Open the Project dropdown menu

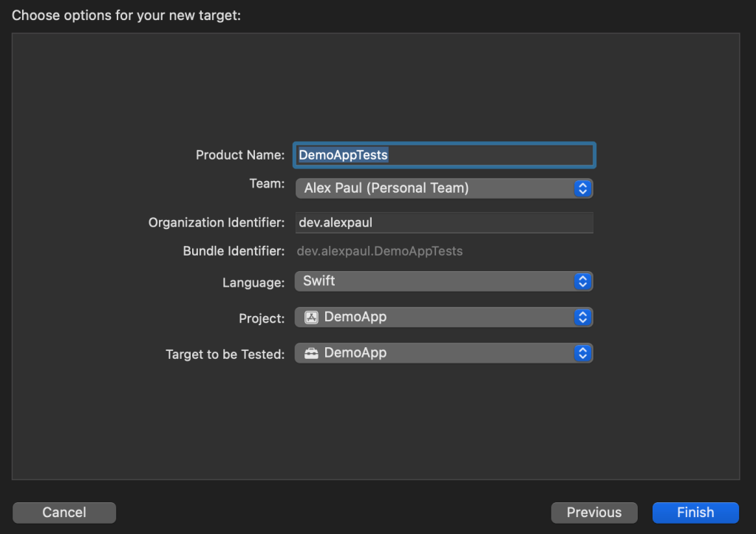tap(435, 318)
